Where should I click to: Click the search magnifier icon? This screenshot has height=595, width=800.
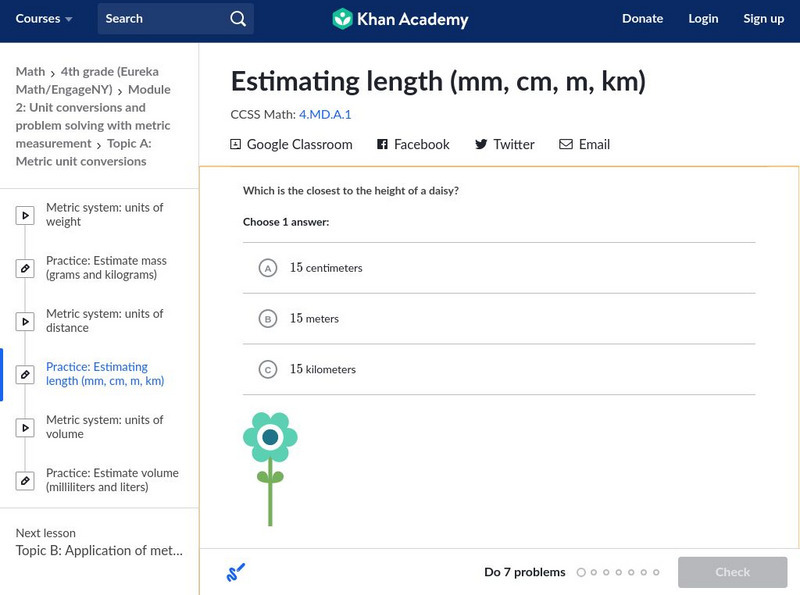(x=237, y=19)
